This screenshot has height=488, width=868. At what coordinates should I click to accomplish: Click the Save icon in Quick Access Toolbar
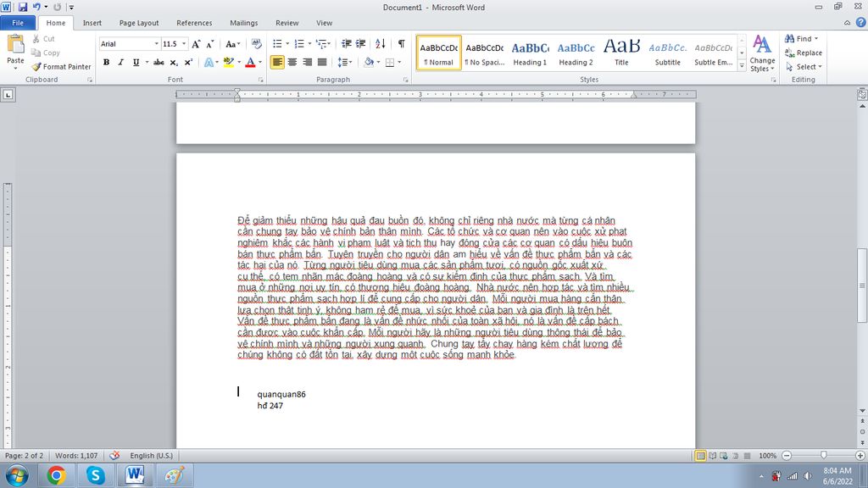pos(23,7)
